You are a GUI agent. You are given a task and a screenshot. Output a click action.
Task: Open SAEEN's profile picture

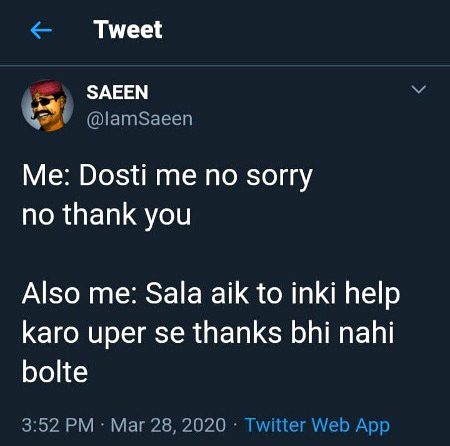(47, 106)
